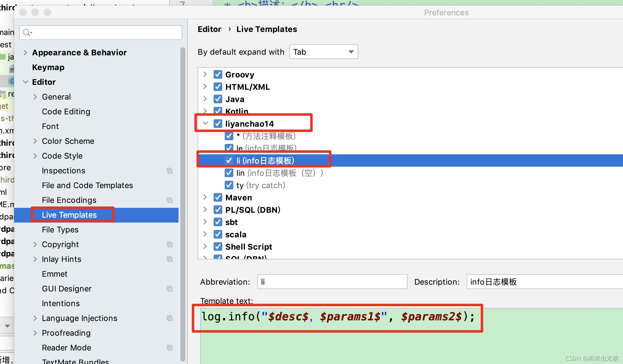Expand the Language Injections node
The width and height of the screenshot is (623, 364).
pos(35,318)
